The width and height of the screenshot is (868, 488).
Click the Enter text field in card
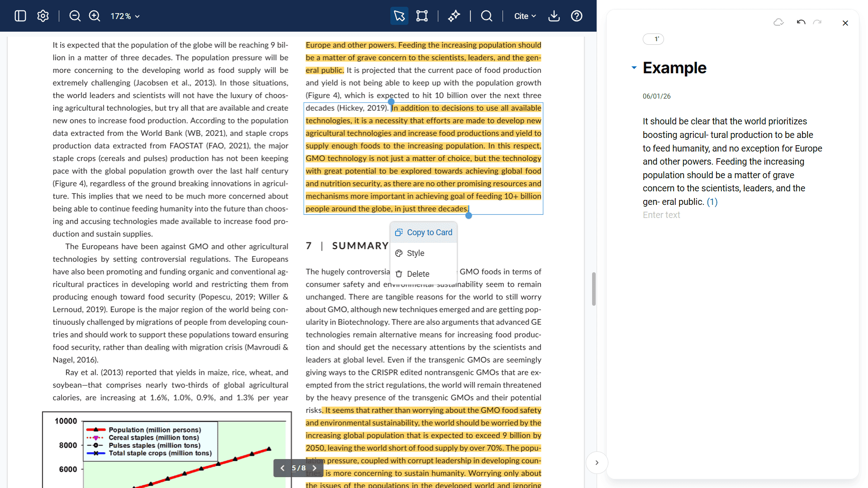661,215
